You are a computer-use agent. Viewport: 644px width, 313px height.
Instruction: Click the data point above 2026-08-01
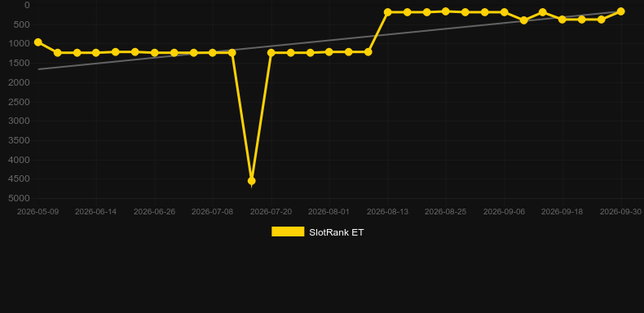tap(329, 51)
